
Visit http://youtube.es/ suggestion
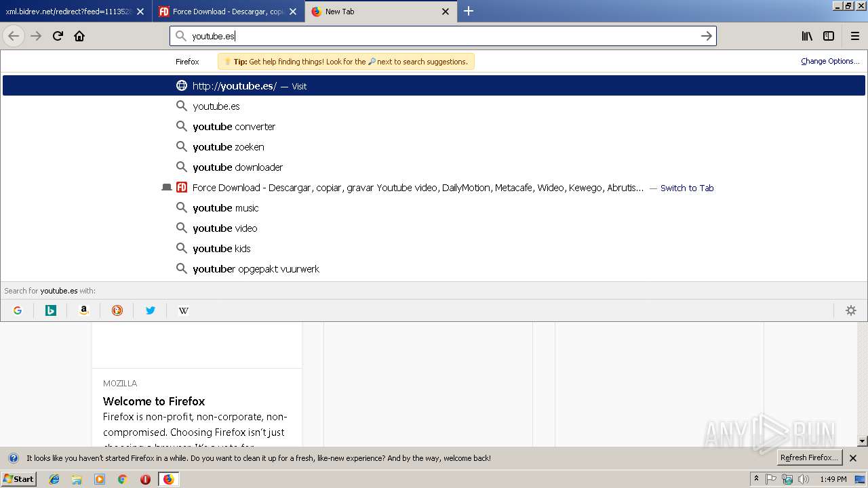pos(434,86)
